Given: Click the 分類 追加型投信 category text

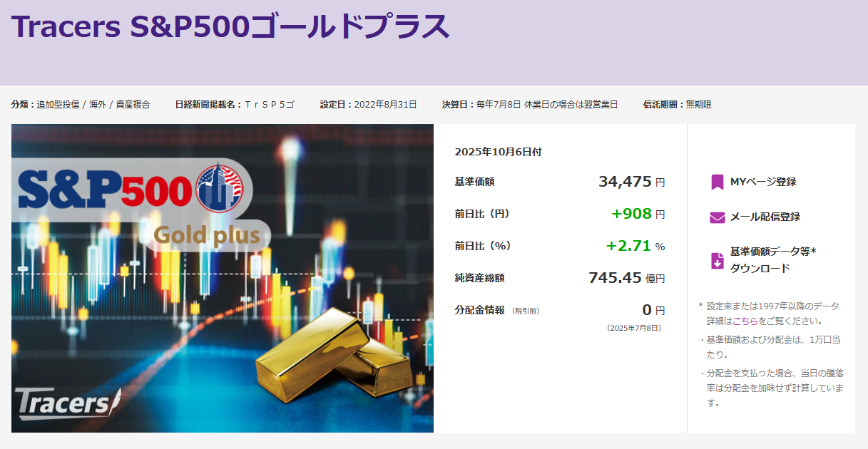Looking at the screenshot, I should tap(81, 105).
